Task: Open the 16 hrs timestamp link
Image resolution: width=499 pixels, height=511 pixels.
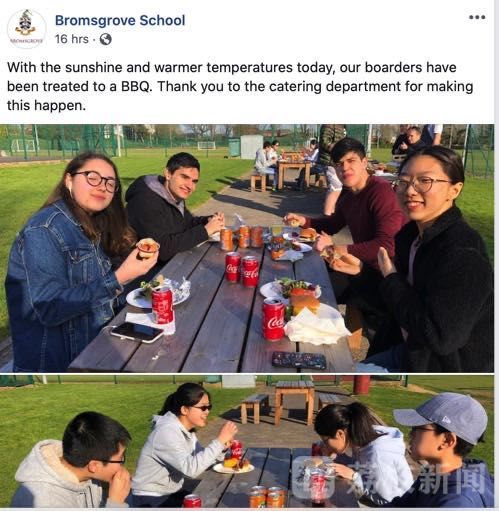Action: (x=72, y=39)
